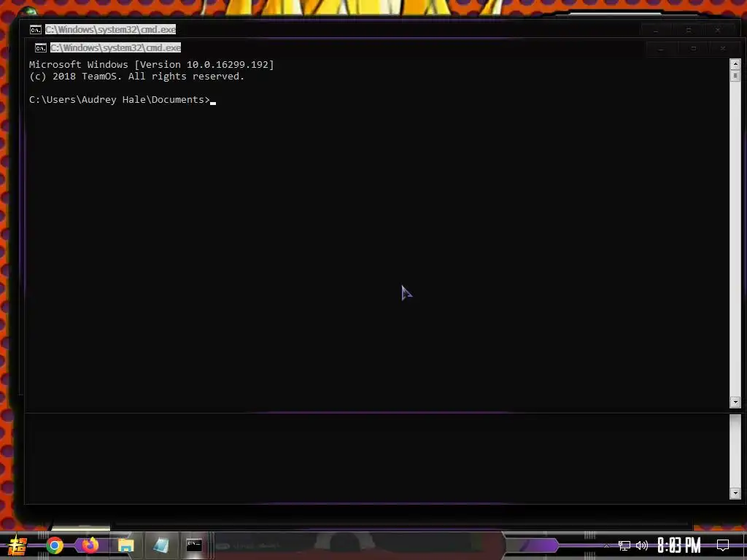
Task: Click the console scrollbar thumb
Action: (735, 76)
